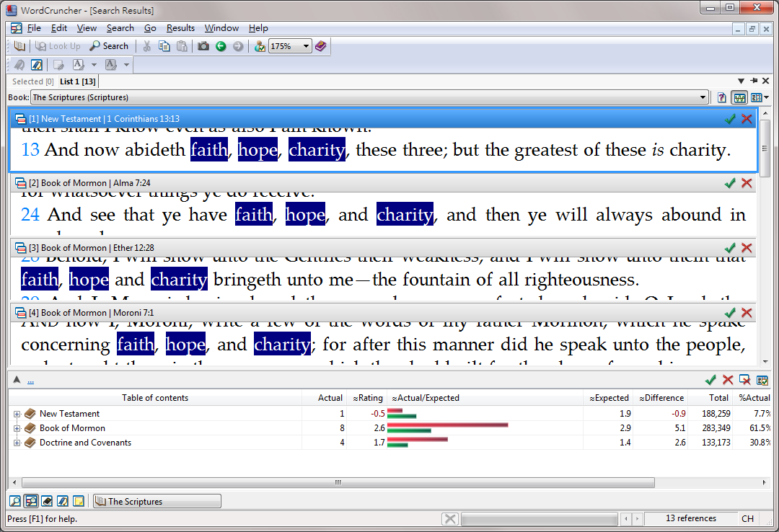779x532 pixels.
Task: Click the highlighter pen toolbar icon
Action: [x=36, y=65]
